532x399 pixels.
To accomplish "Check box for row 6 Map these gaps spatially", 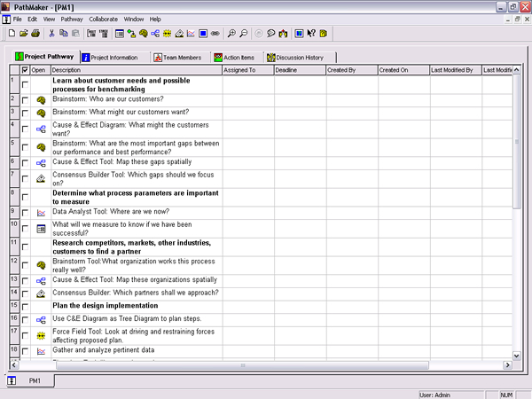I will pos(25,163).
